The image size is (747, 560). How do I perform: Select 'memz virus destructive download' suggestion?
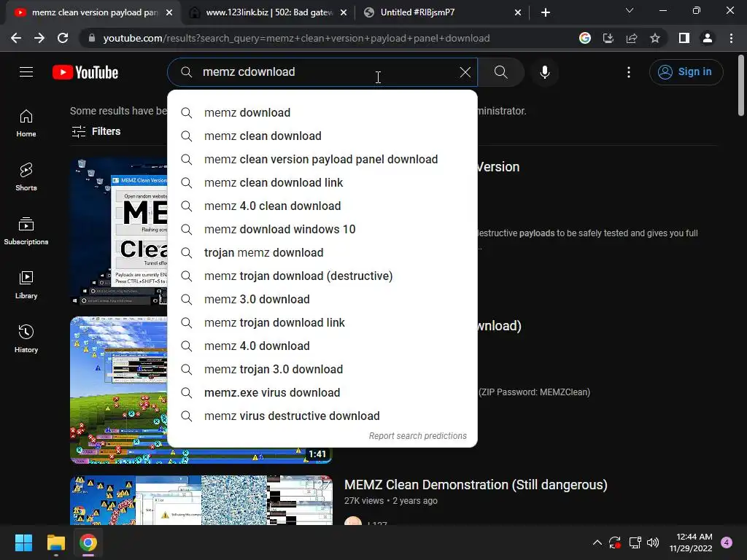[x=322, y=416]
